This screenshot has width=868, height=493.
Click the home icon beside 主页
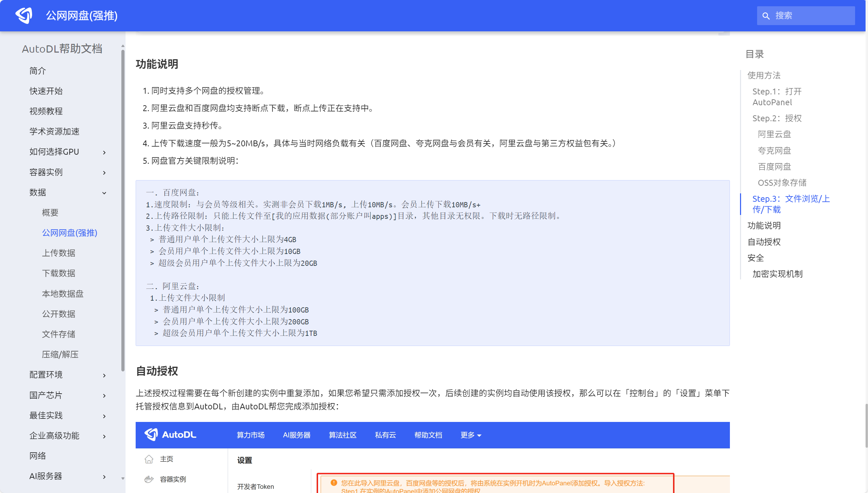click(x=149, y=459)
